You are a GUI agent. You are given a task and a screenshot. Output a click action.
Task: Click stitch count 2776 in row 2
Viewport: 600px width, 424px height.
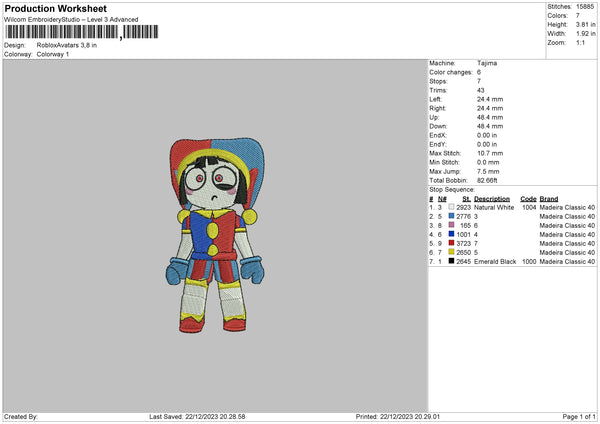[463, 217]
